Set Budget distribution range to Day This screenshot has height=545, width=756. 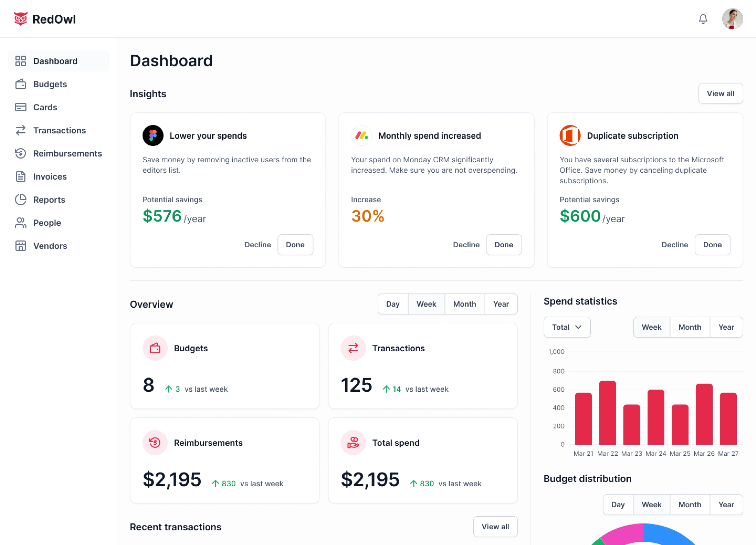point(618,505)
